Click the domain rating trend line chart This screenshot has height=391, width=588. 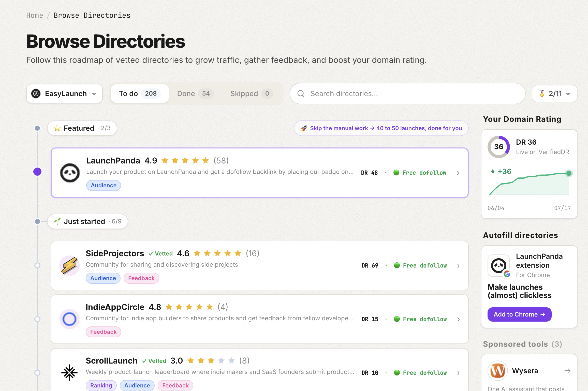[x=529, y=184]
